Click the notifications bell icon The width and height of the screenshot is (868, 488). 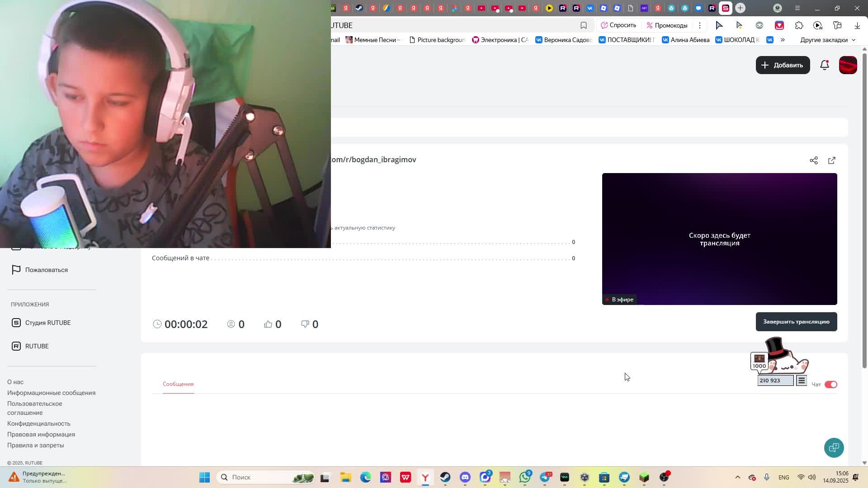[x=824, y=65]
